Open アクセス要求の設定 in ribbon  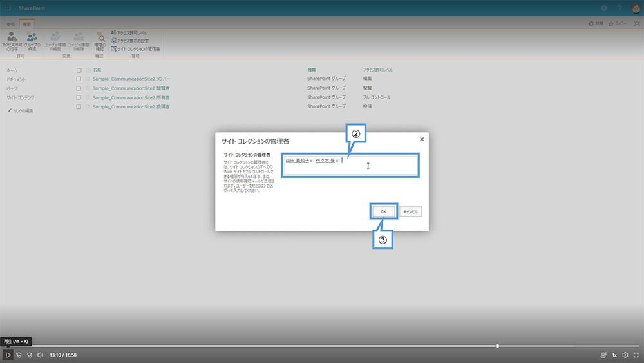click(x=130, y=41)
